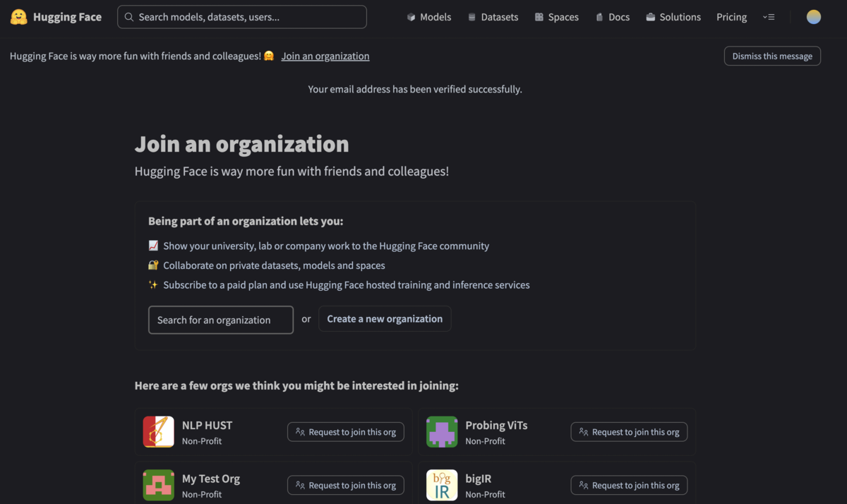Open the Probing ViTs organization name
This screenshot has height=504, width=847.
(x=496, y=426)
